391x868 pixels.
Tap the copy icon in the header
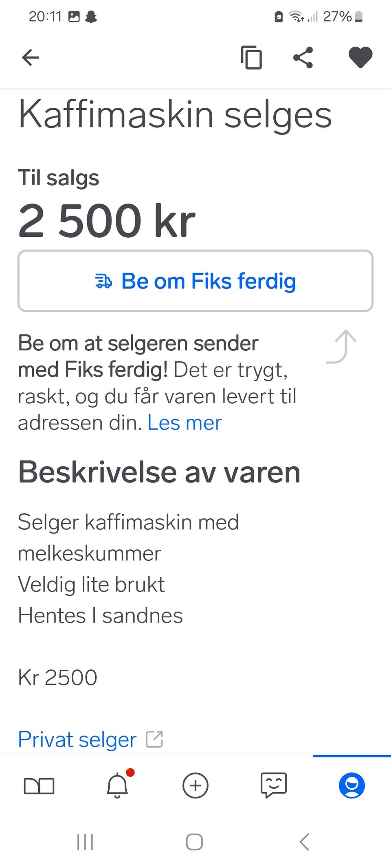pos(251,57)
